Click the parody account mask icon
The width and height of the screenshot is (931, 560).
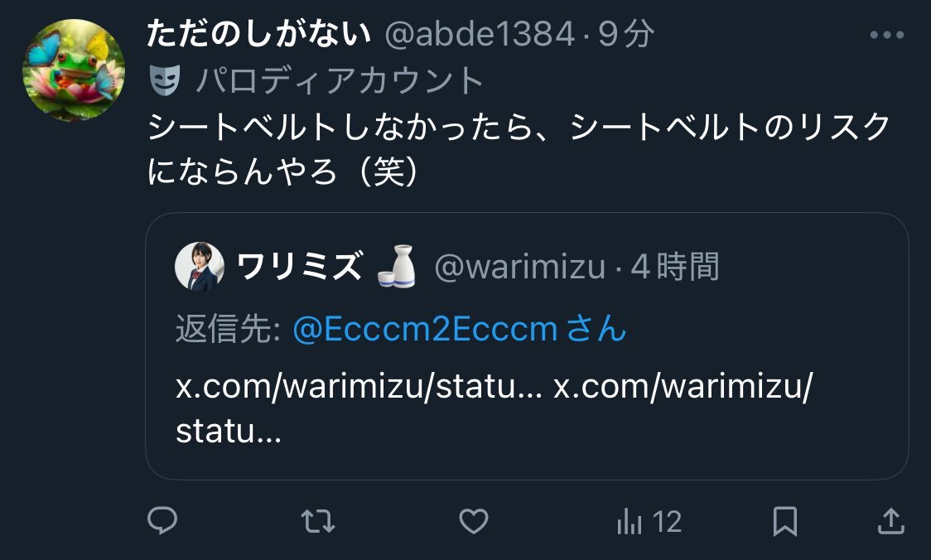(165, 80)
